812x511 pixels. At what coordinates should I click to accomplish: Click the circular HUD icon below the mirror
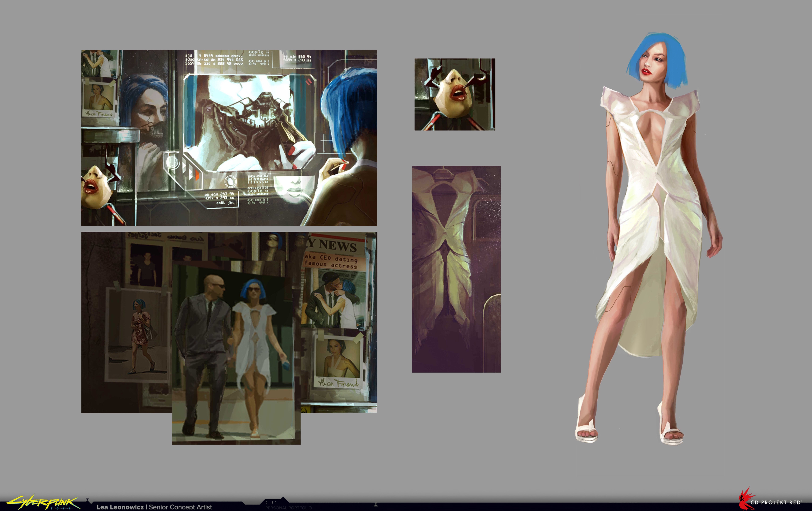(230, 182)
